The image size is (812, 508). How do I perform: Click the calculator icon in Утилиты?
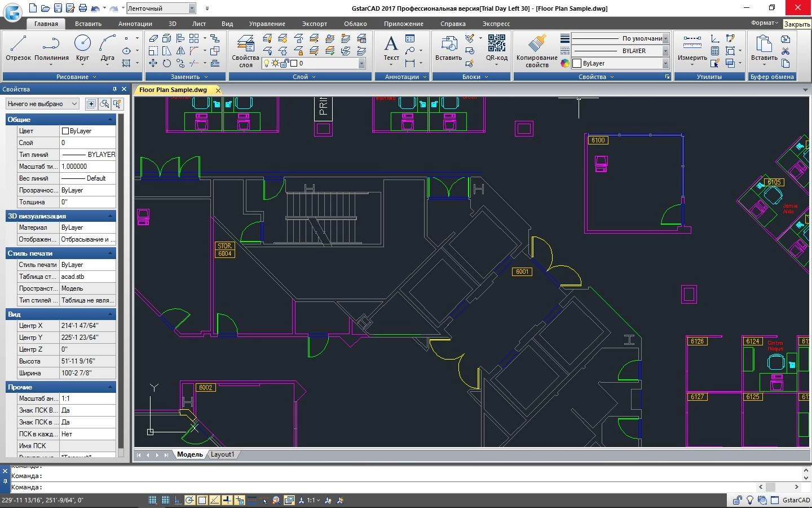[715, 51]
